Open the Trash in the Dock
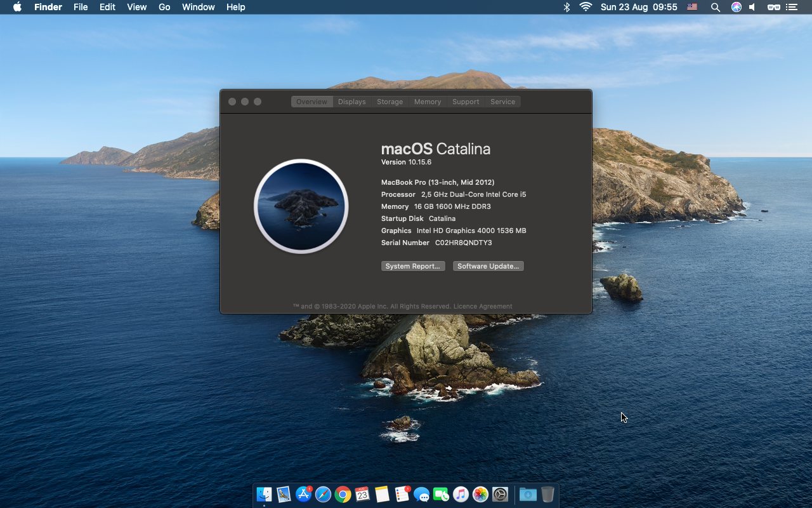The height and width of the screenshot is (508, 812). 547,494
